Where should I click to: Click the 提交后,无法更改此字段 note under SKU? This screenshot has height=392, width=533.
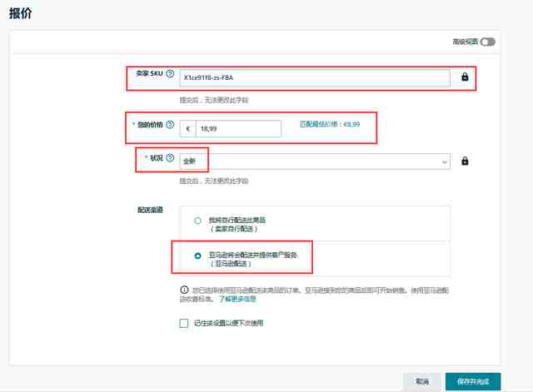[x=214, y=100]
